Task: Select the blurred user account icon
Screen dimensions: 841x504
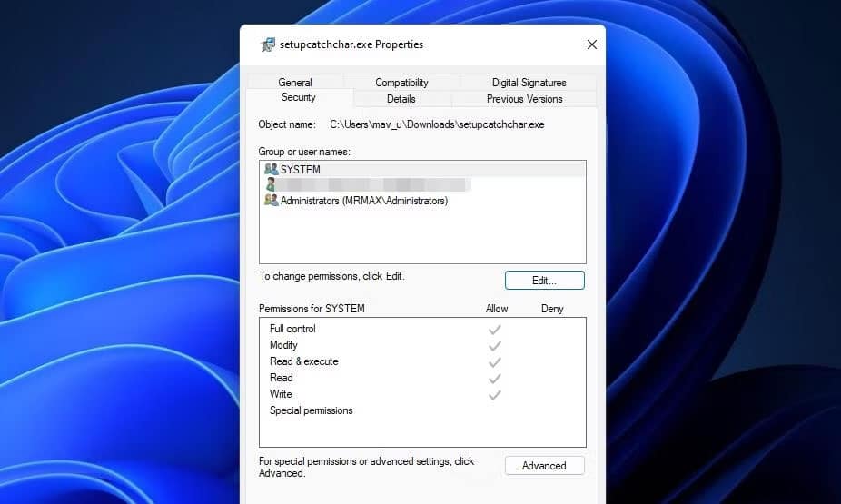Action: click(x=271, y=184)
